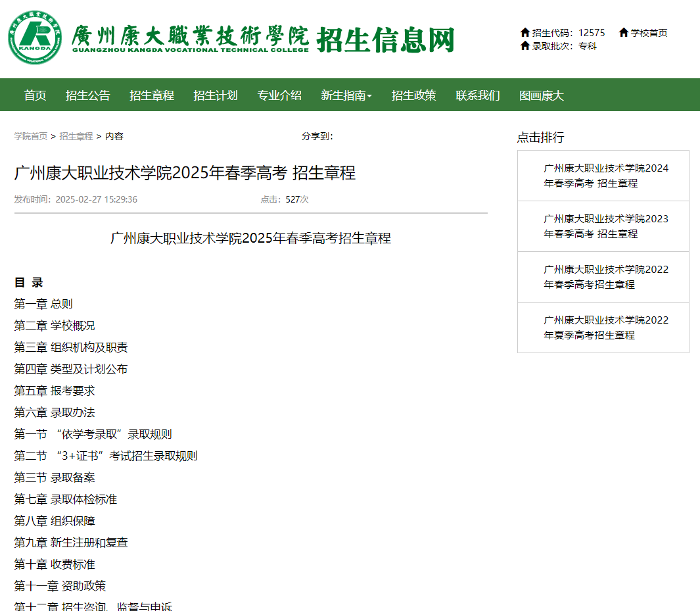
Task: Click the home icon beside 招生代码
Action: click(x=526, y=32)
